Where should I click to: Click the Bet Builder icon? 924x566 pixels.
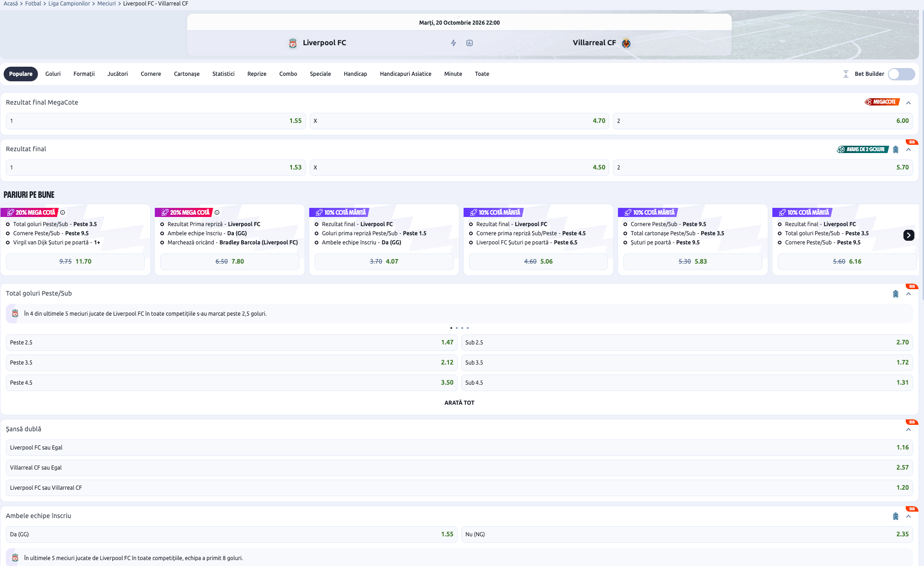(846, 74)
